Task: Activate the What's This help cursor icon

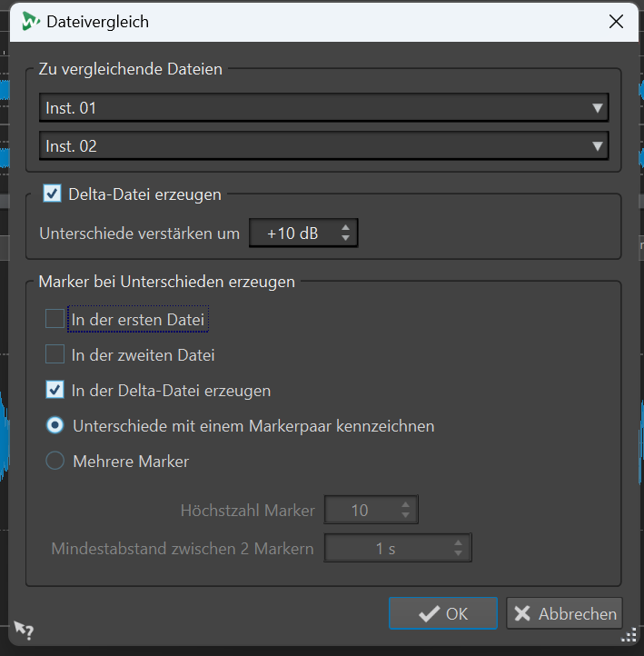Action: (24, 630)
